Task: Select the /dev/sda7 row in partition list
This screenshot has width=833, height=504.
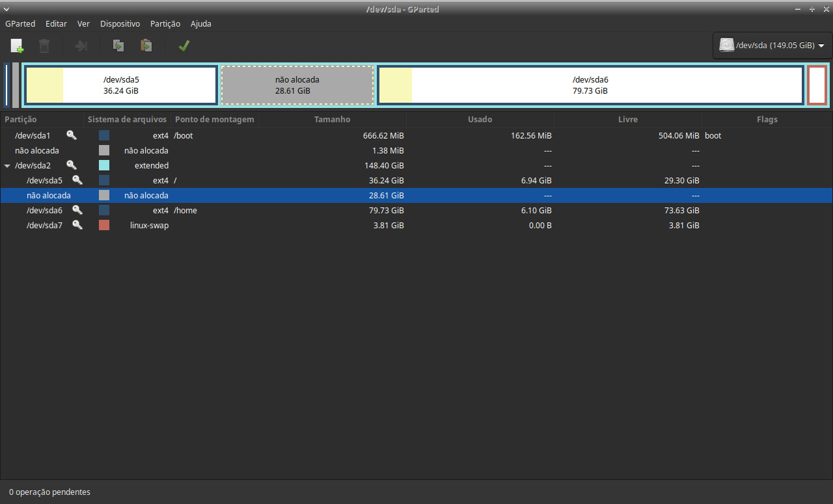Action: [416, 225]
